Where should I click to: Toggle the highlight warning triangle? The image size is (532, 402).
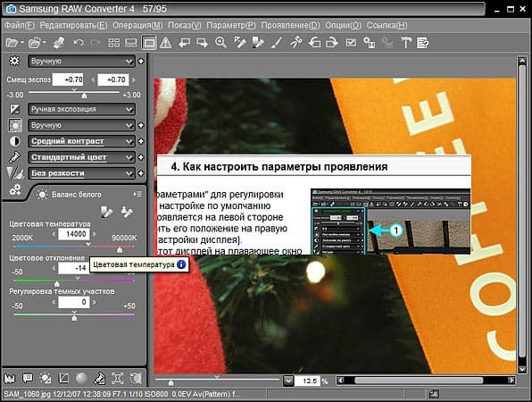165,43
